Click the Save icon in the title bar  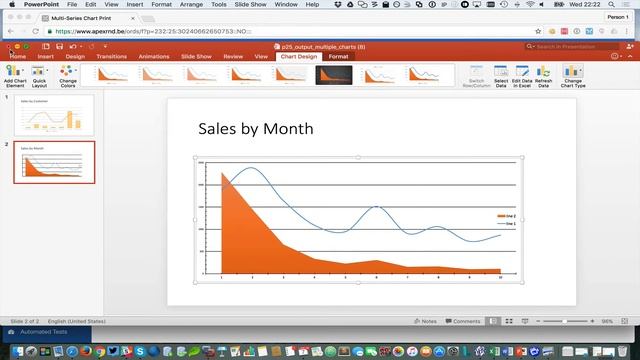tap(60, 47)
